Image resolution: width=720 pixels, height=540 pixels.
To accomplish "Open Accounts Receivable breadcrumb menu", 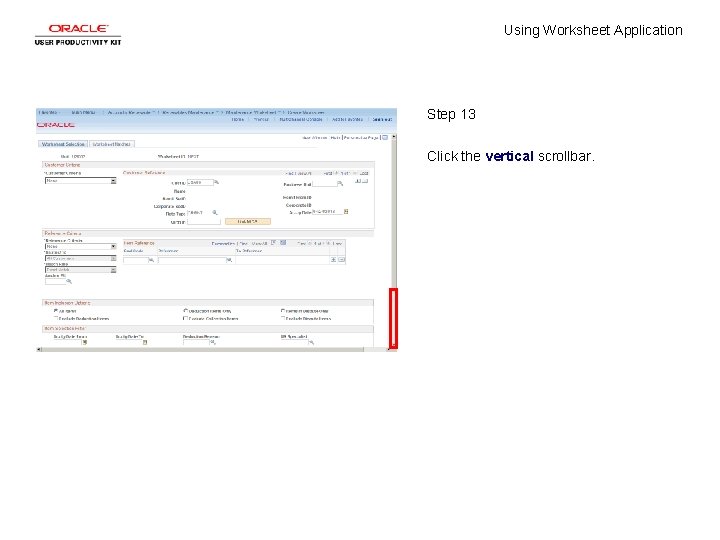I will (x=131, y=112).
